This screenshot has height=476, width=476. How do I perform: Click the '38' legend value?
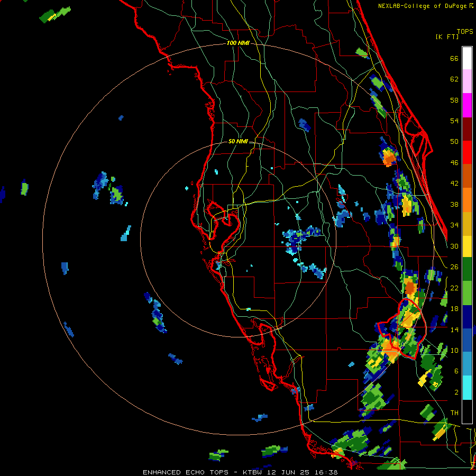click(454, 204)
